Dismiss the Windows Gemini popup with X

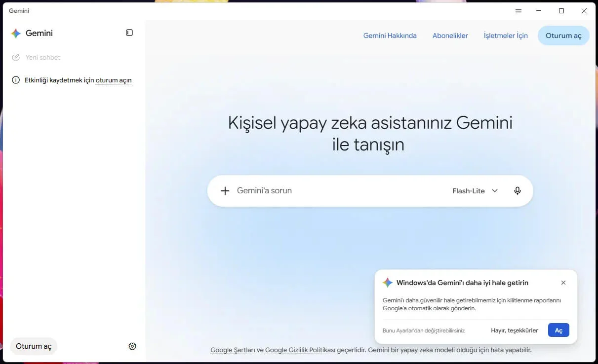point(563,283)
